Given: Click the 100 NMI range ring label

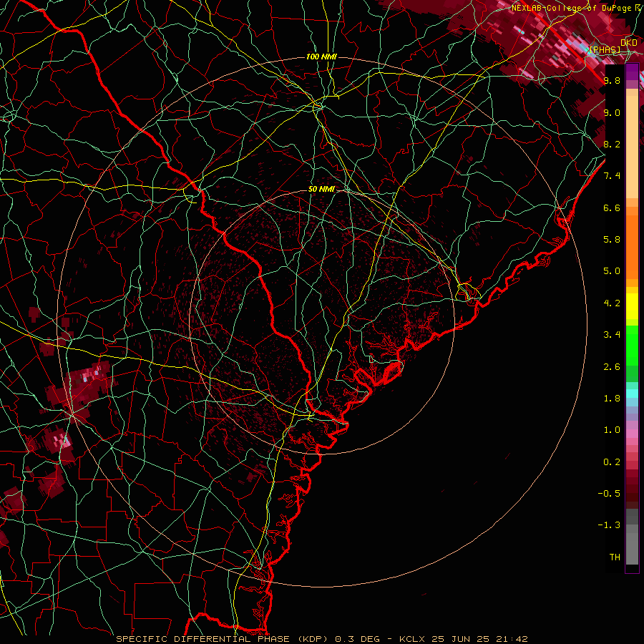Looking at the screenshot, I should click(x=321, y=57).
